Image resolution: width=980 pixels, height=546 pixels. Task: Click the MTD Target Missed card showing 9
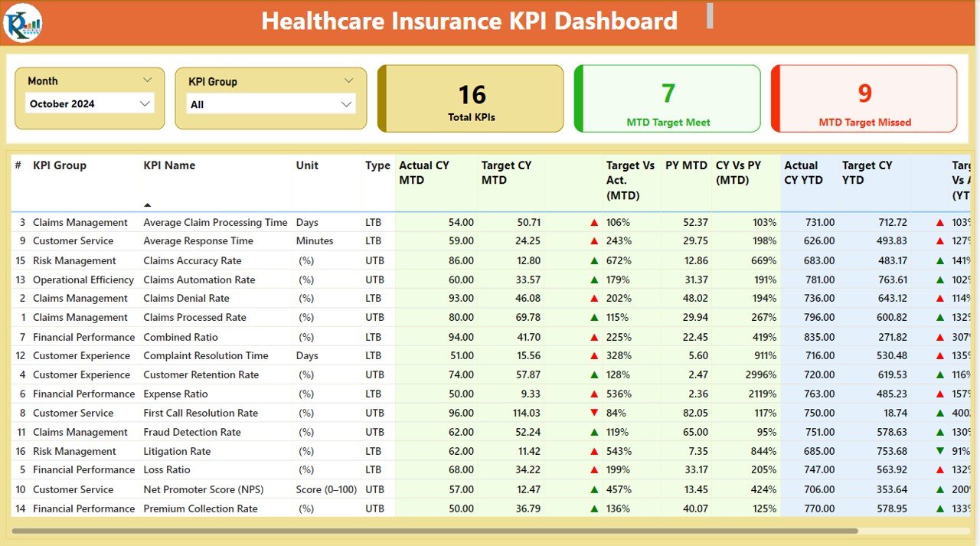click(864, 99)
